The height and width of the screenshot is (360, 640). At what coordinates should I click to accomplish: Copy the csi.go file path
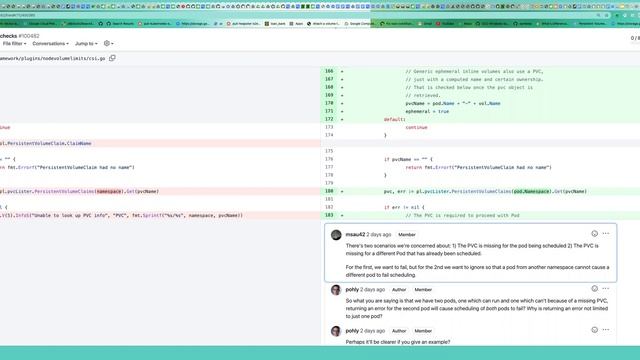112,58
